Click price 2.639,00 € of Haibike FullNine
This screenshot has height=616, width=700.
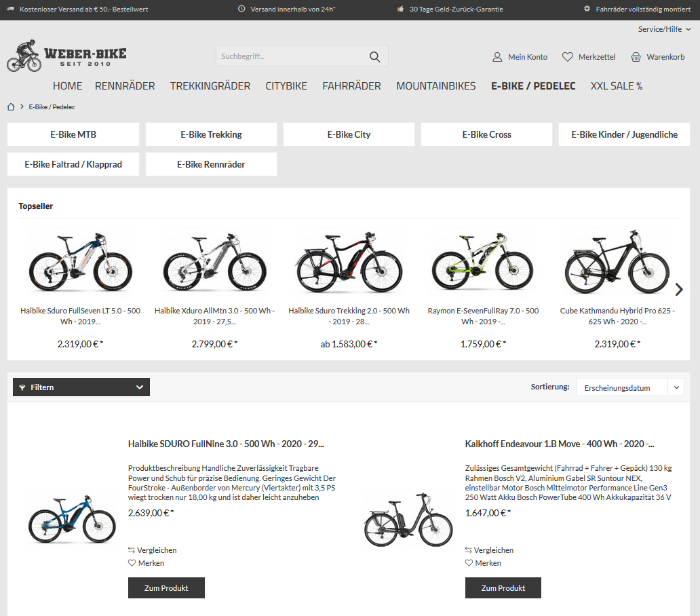(x=151, y=513)
